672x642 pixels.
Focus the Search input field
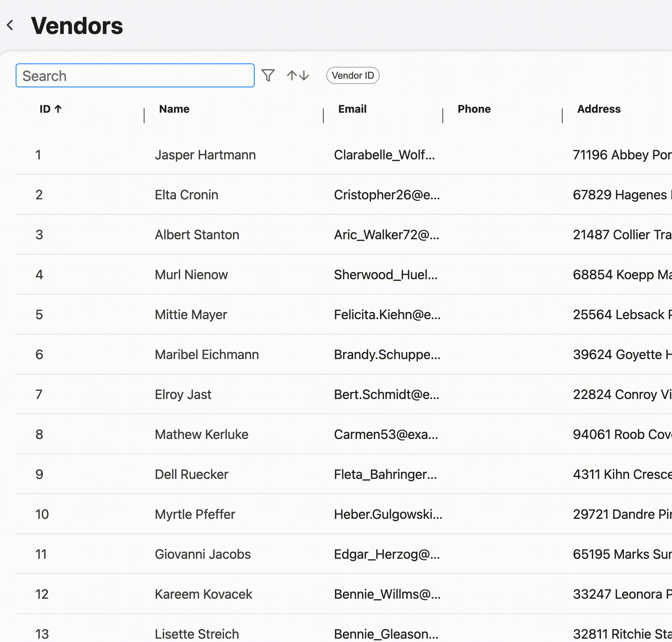(x=135, y=75)
